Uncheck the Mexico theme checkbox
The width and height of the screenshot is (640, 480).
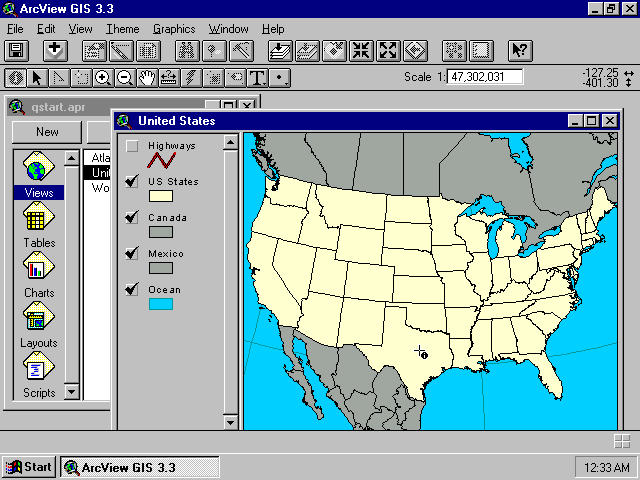132,253
